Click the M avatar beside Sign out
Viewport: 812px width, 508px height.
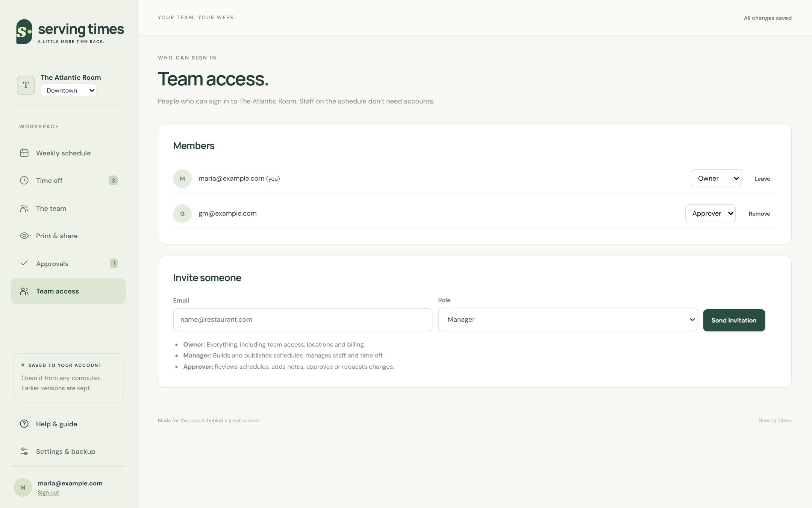click(x=23, y=487)
